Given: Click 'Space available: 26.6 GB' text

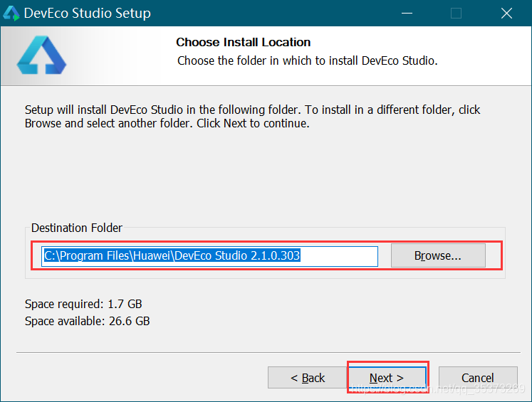Looking at the screenshot, I should pyautogui.click(x=87, y=321).
